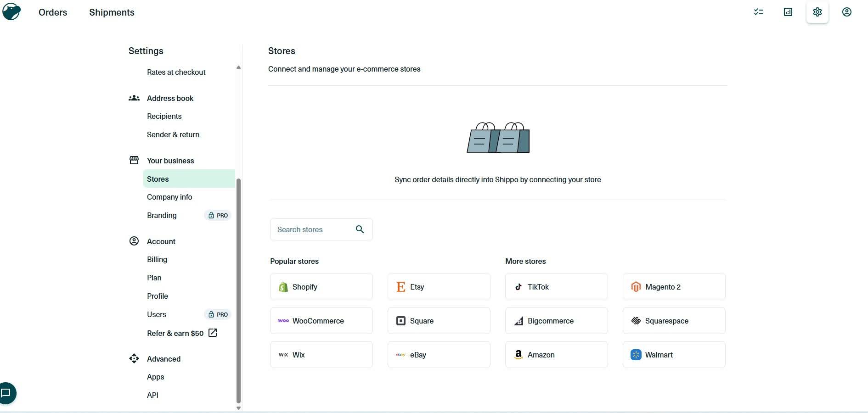The width and height of the screenshot is (868, 413).
Task: Open the settings gear icon
Action: (x=817, y=12)
